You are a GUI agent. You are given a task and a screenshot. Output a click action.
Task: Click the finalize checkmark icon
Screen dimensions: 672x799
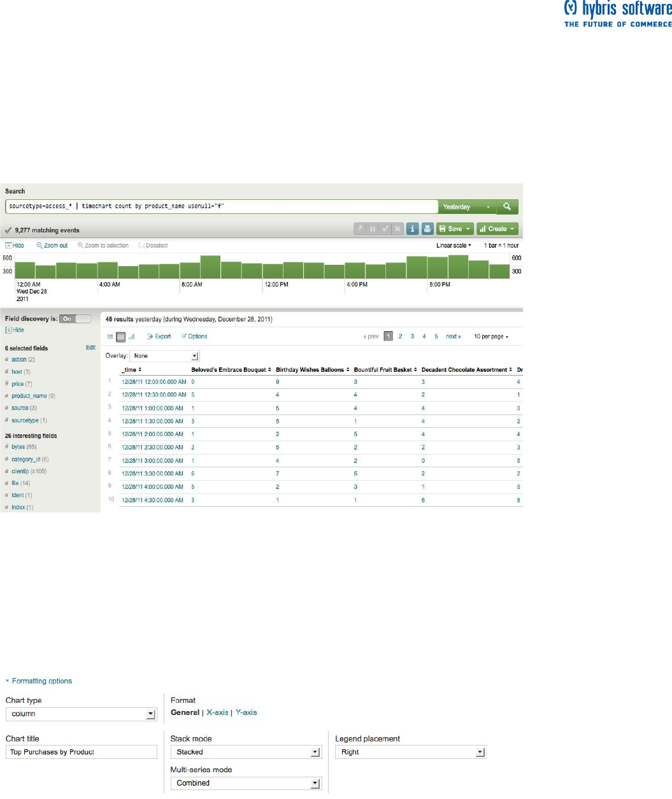pyautogui.click(x=385, y=229)
